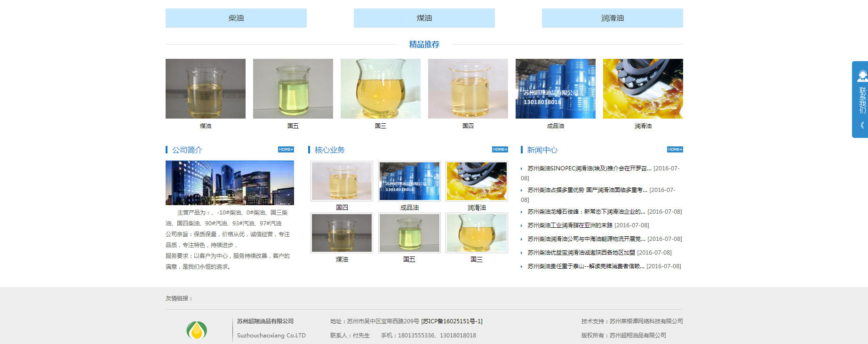
Task: Click the 国五 product image in 精品推荐
Action: (x=293, y=88)
